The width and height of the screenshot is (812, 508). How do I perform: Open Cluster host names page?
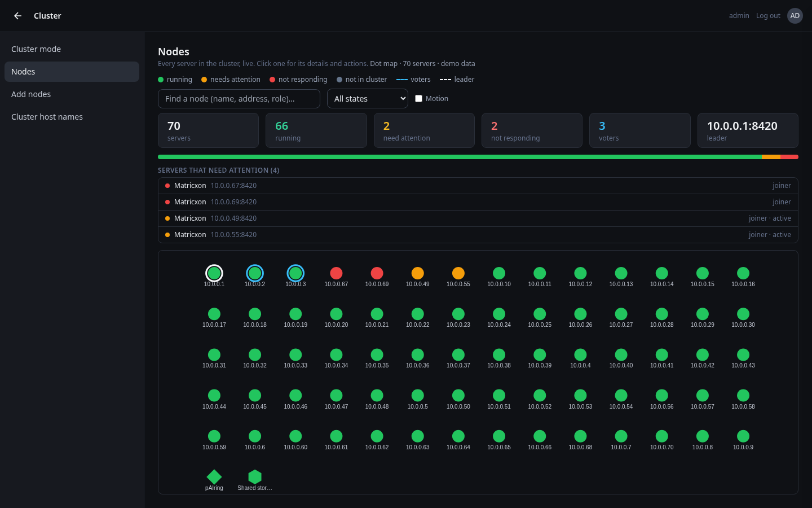[72, 117]
